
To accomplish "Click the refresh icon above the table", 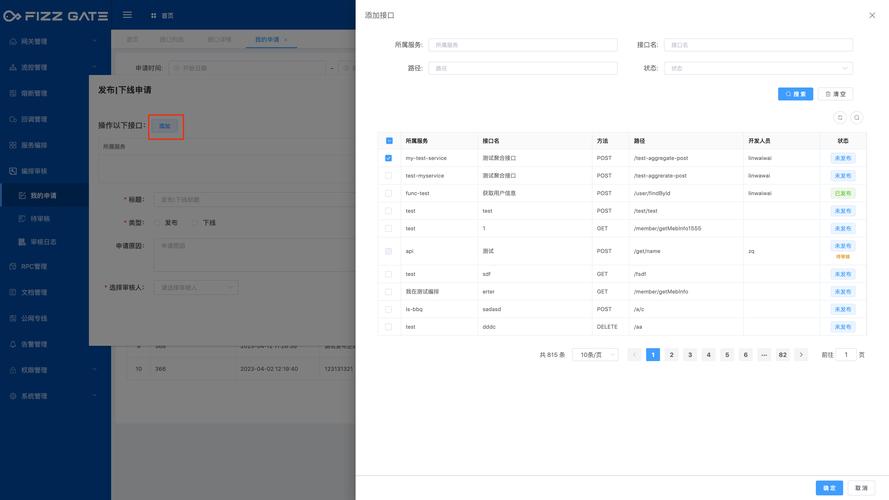I will 840,118.
